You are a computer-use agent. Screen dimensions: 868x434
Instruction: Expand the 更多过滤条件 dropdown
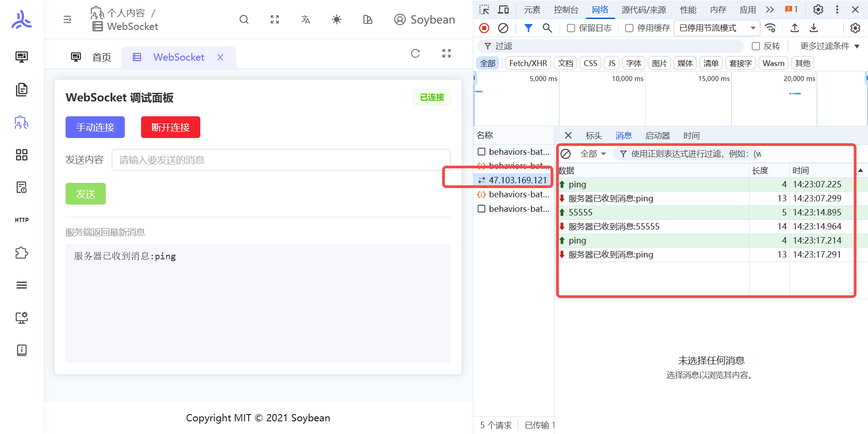829,46
